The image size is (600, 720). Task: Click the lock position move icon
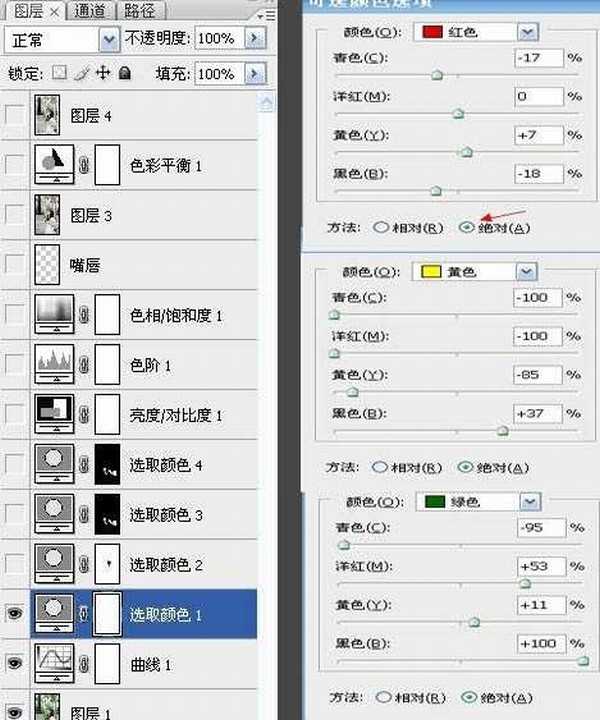pyautogui.click(x=103, y=73)
